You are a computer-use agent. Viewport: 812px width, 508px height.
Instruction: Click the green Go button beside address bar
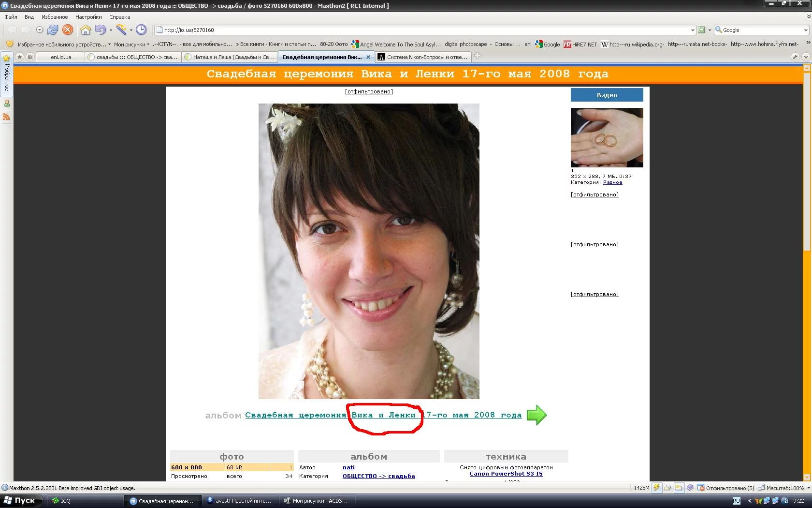(701, 30)
